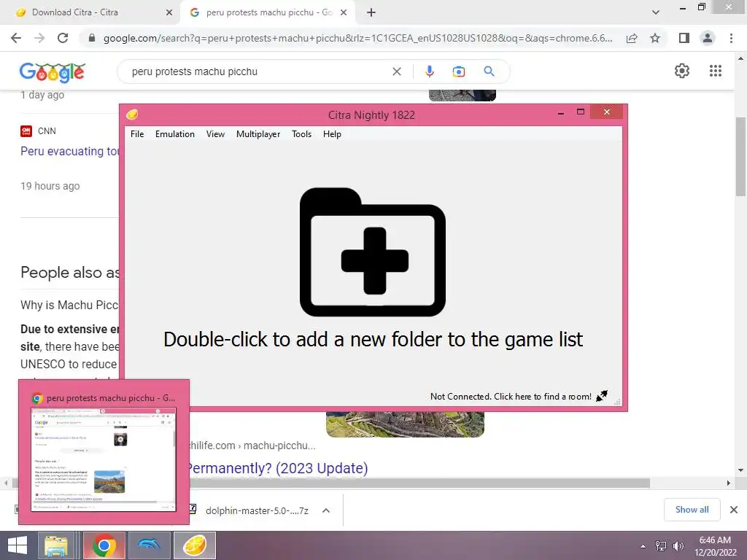The image size is (747, 560).
Task: Open the volume tray icon
Action: pyautogui.click(x=678, y=546)
